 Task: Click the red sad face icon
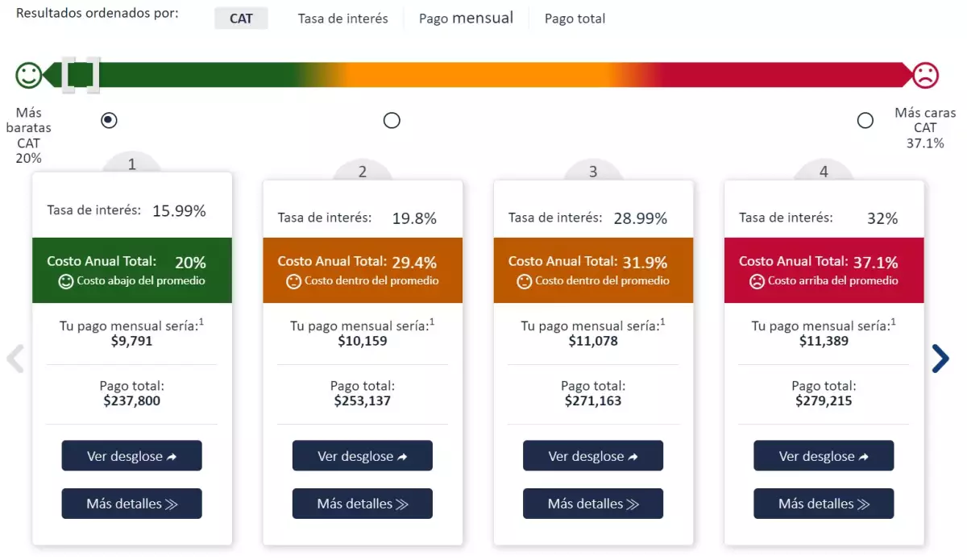point(925,76)
